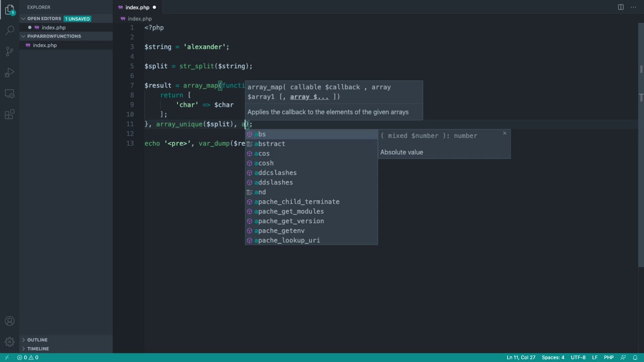Image resolution: width=644 pixels, height=362 pixels.
Task: Click the return keyword on line 8
Action: pos(172,95)
